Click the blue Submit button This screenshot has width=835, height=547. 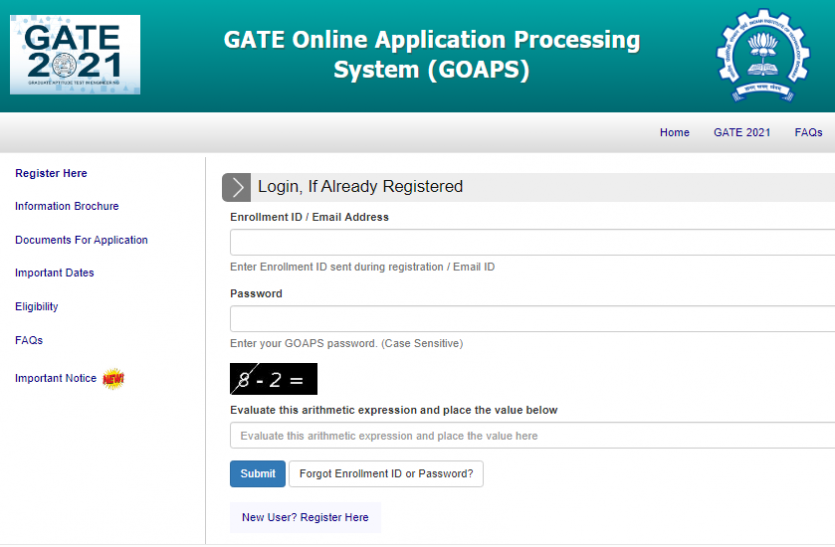(x=258, y=473)
